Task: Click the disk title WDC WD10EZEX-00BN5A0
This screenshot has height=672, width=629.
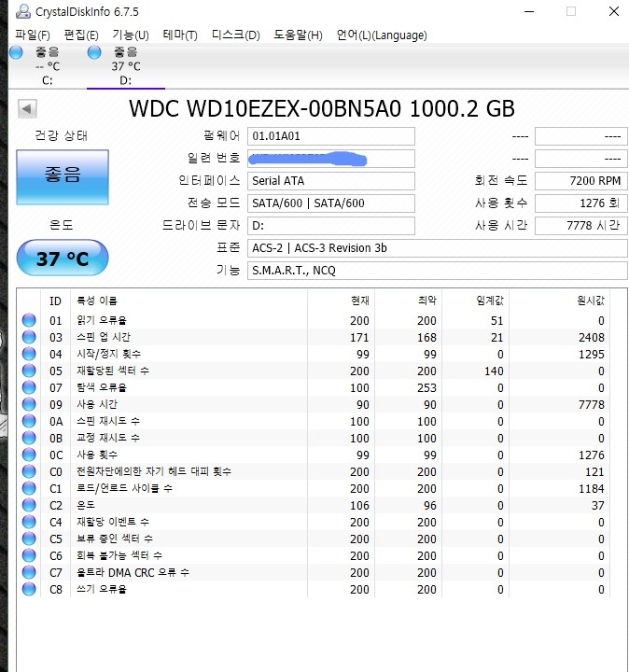Action: pos(265,108)
